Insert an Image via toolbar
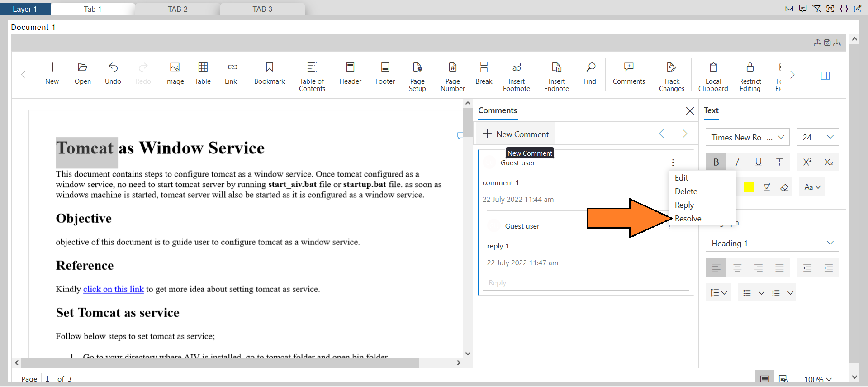This screenshot has width=868, height=387. [x=175, y=73]
